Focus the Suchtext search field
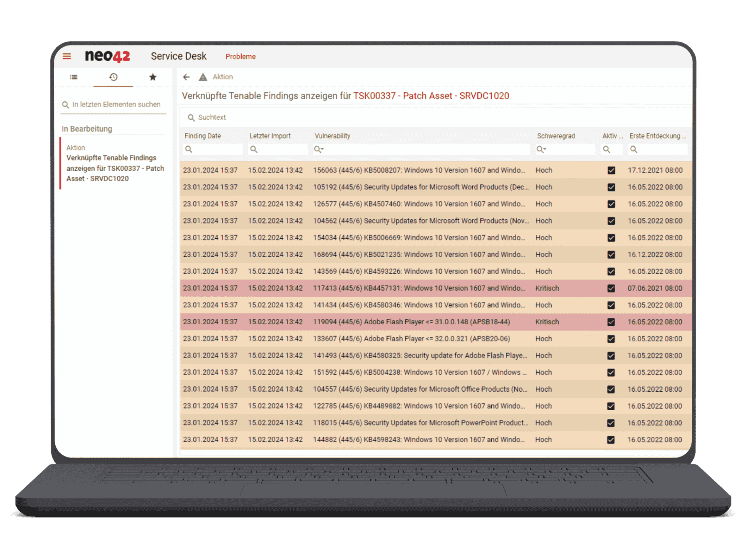This screenshot has width=747, height=560. pos(436,117)
